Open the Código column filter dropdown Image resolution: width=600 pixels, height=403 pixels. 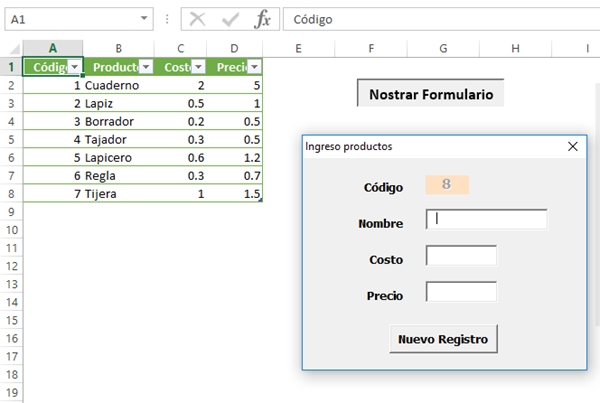(x=73, y=67)
